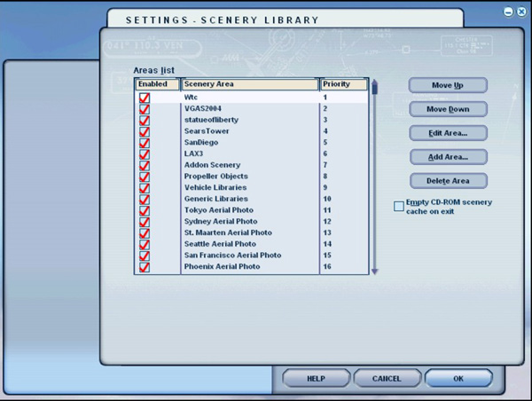Toggle Propeller Objects enabled checkbox
The height and width of the screenshot is (401, 532).
[x=145, y=177]
